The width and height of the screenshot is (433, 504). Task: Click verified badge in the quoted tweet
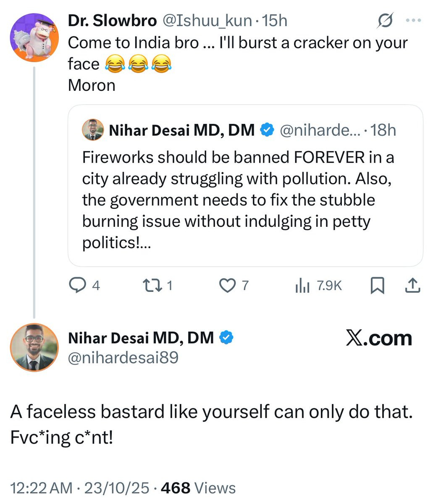[x=267, y=130]
